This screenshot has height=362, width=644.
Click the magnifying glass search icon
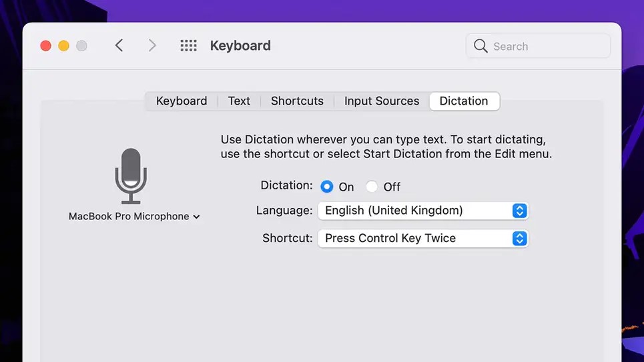(480, 46)
